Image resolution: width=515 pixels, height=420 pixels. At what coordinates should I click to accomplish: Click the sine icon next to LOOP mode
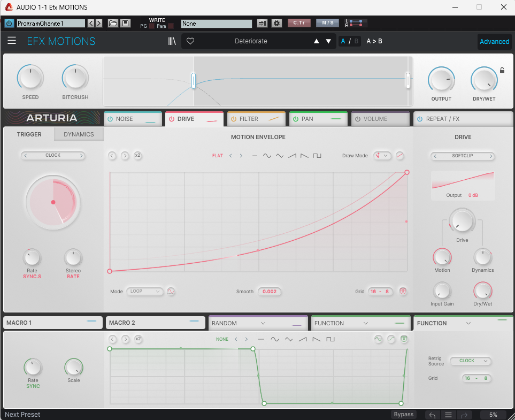(171, 292)
